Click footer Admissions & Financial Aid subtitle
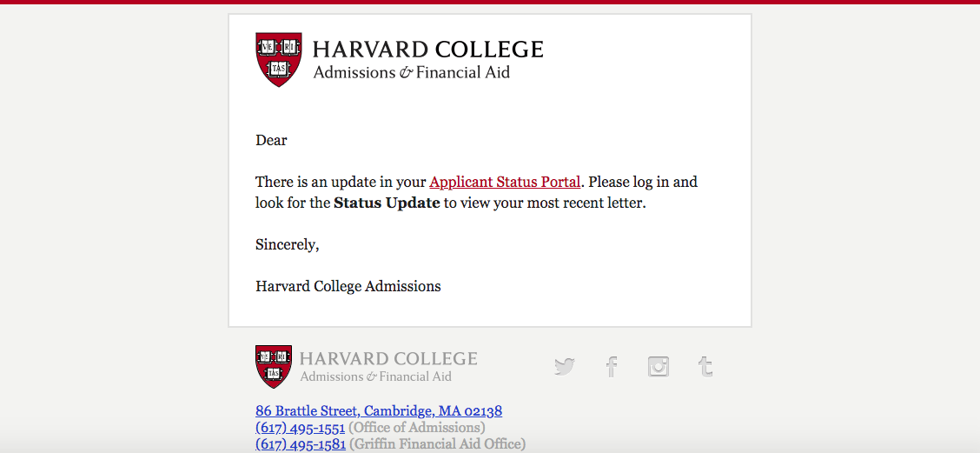 coord(375,376)
